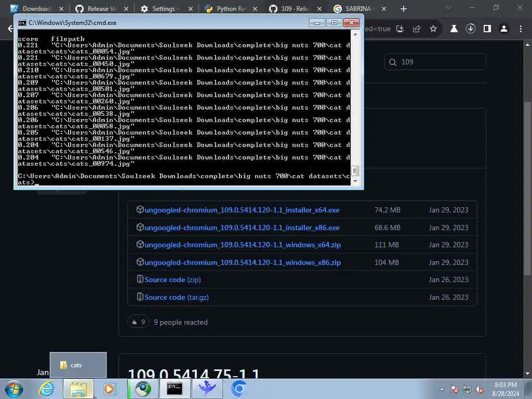Screen dimensions: 532x399
Task: Click the browser back arrow
Action: tap(10, 29)
